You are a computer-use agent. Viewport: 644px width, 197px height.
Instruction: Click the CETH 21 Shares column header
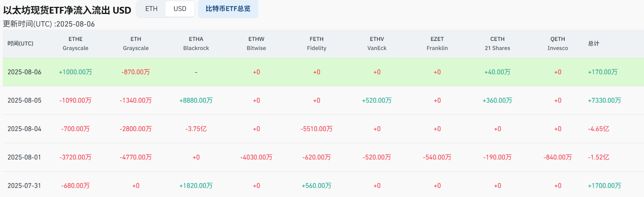(497, 44)
